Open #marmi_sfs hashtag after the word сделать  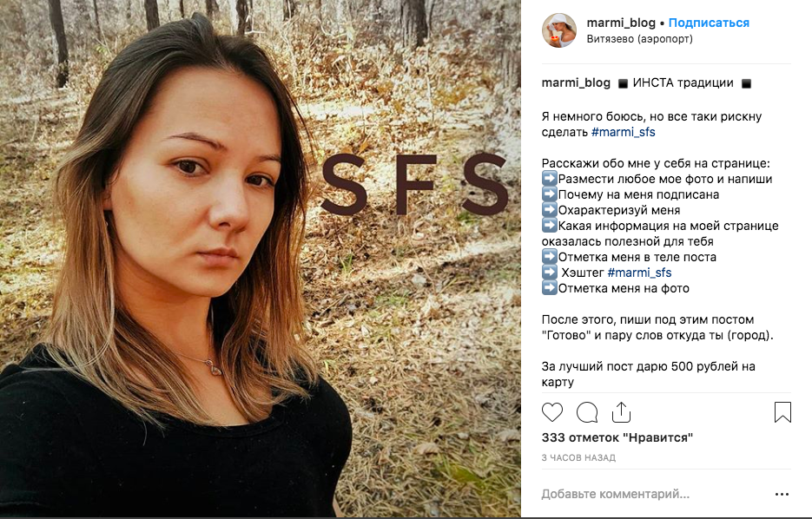click(x=623, y=132)
